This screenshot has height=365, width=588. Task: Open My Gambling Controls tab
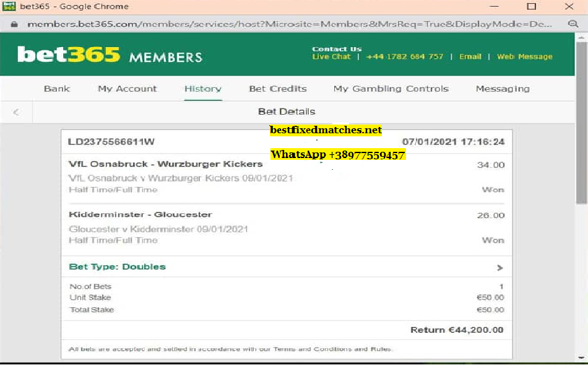point(391,89)
